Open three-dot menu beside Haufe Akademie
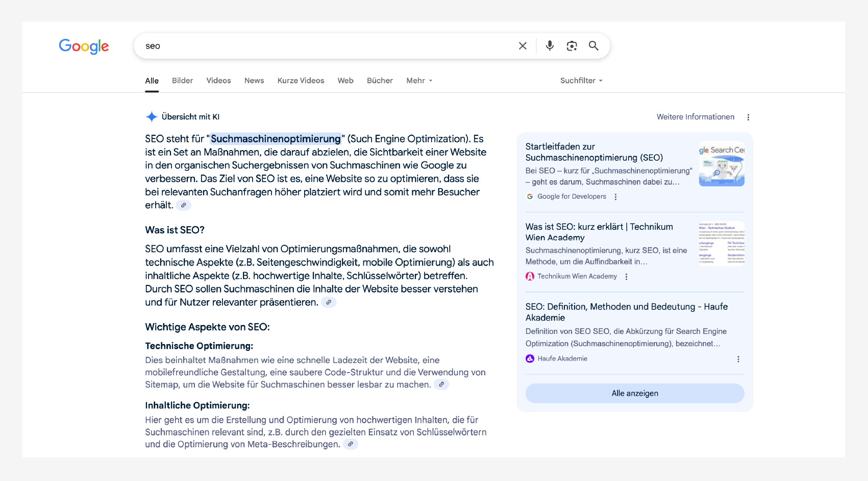The width and height of the screenshot is (868, 481). click(738, 359)
